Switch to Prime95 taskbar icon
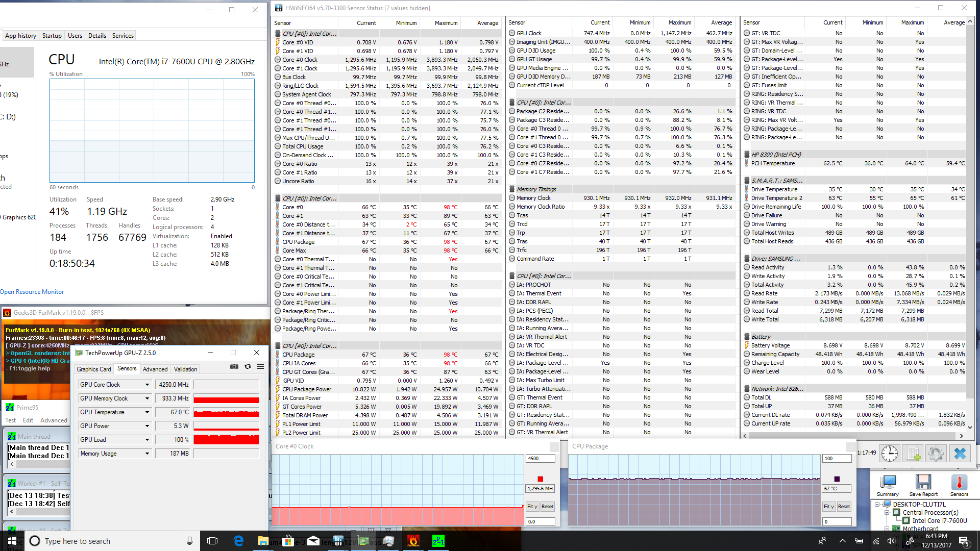This screenshot has height=551, width=980. point(438,541)
